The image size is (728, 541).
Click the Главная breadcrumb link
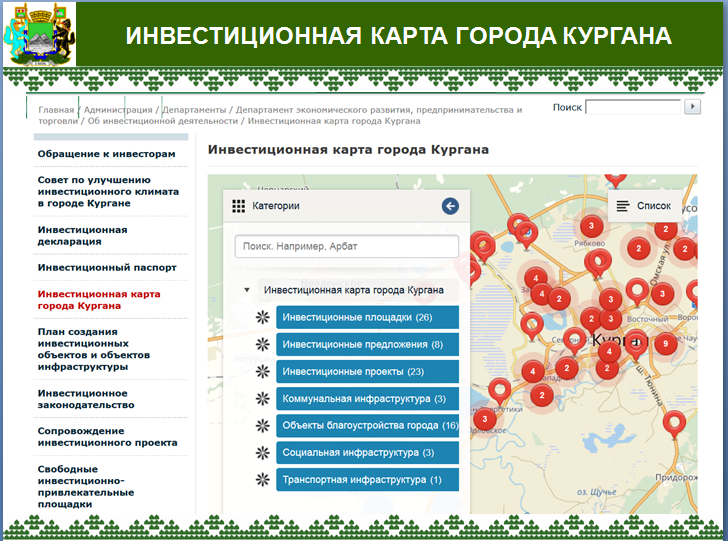(56, 110)
